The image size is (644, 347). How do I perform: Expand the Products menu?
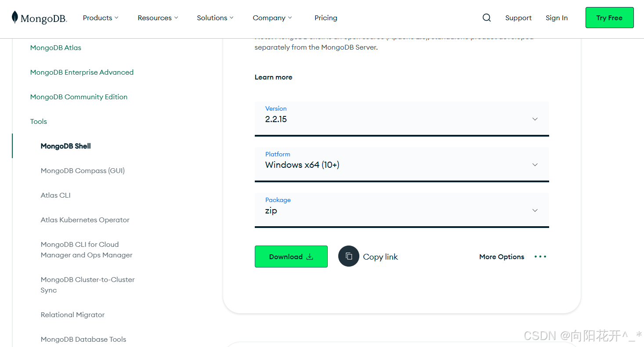click(x=101, y=18)
